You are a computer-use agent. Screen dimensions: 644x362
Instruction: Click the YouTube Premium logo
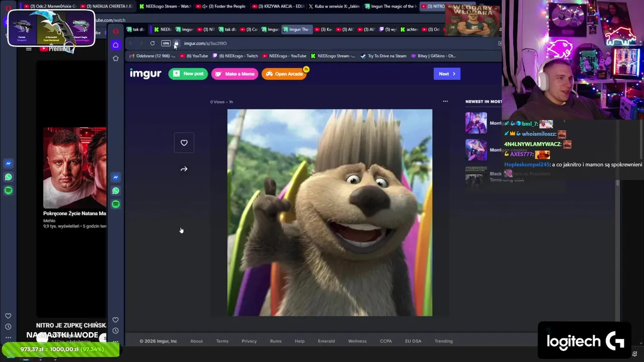tap(55, 49)
